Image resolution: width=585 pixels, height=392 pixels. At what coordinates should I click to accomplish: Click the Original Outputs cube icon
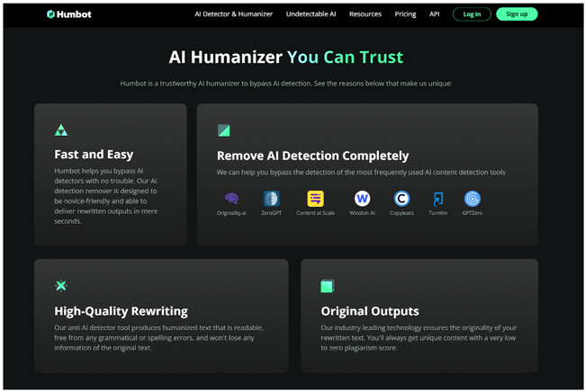[x=328, y=286]
